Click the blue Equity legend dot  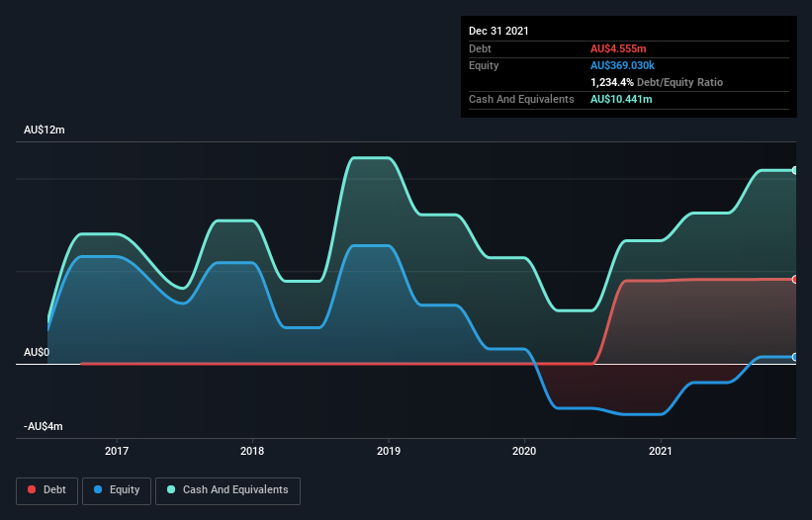98,489
